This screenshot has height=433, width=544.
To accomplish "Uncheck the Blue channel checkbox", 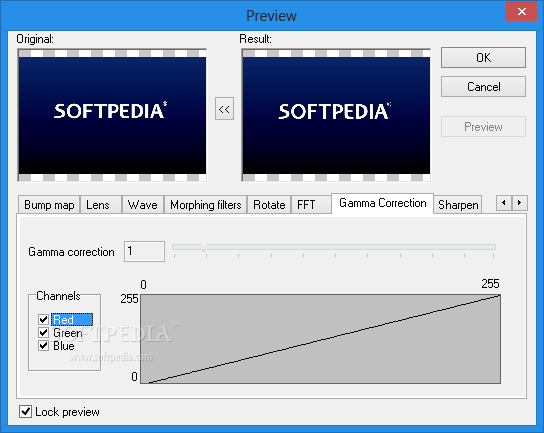I will (43, 346).
